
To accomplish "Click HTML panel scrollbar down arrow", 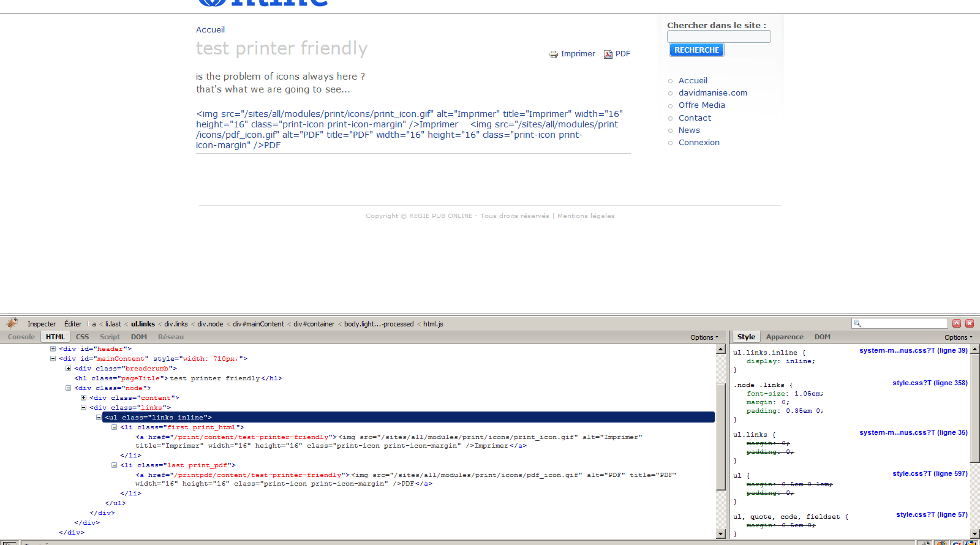I will click(721, 534).
